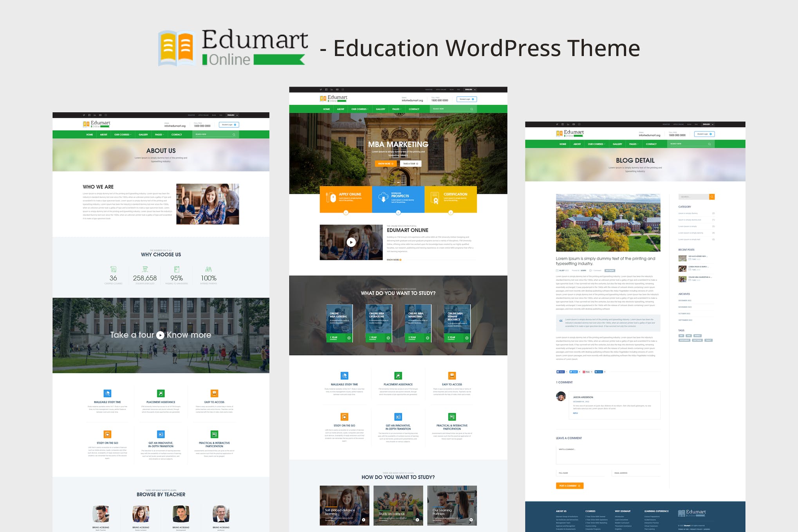This screenshot has height=532, width=798.
Task: Open the Facebook social icon
Action: pyautogui.click(x=326, y=89)
